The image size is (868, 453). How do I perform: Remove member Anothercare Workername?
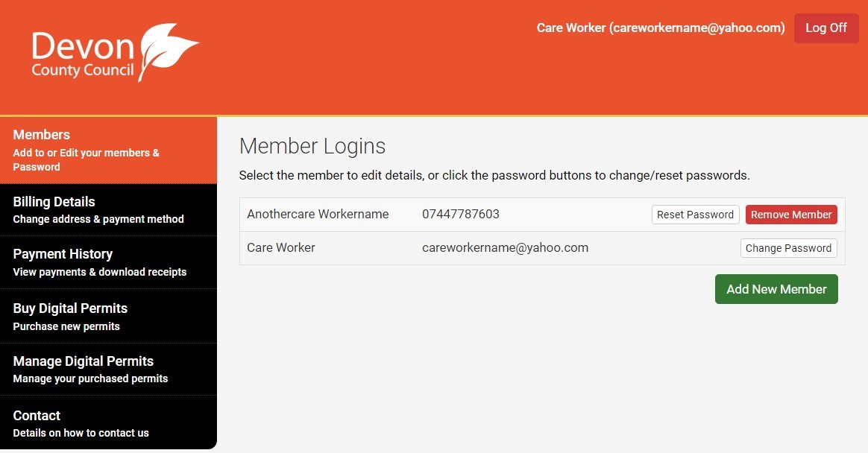791,215
